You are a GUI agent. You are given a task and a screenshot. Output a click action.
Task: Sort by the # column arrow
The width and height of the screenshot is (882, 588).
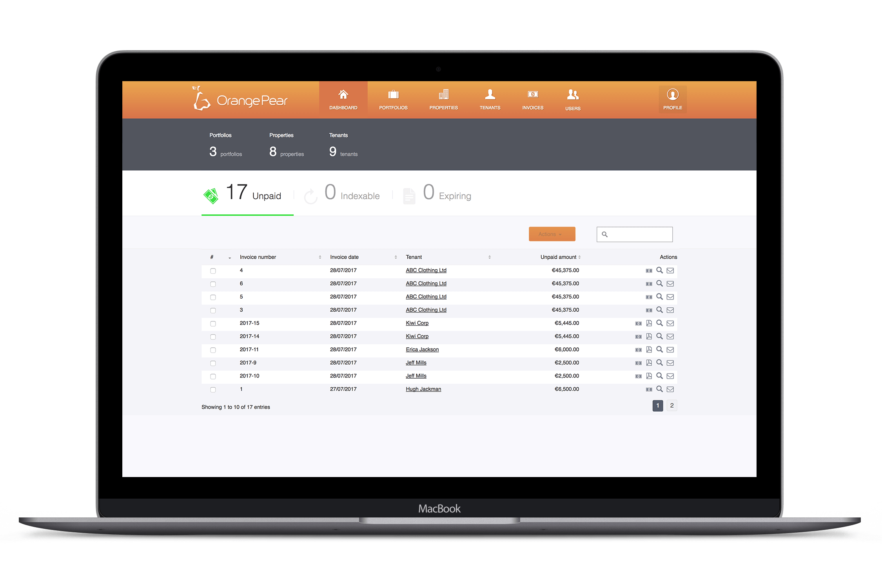click(x=230, y=258)
